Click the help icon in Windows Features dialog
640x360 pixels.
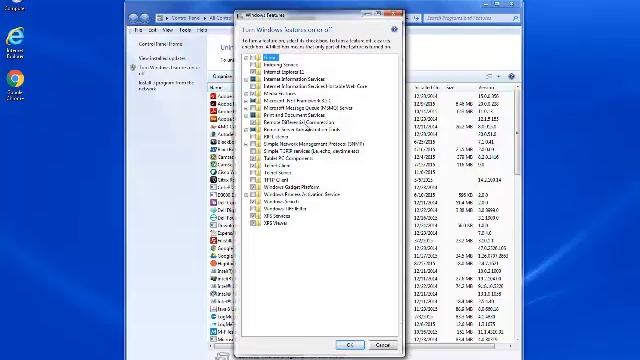[x=394, y=29]
